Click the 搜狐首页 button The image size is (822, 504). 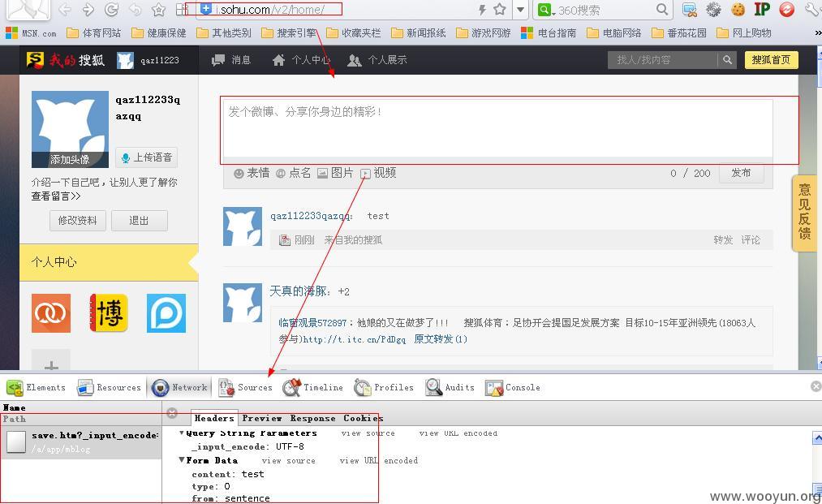click(x=771, y=60)
